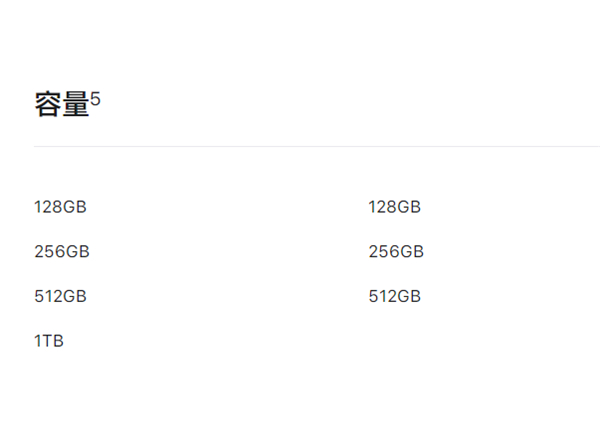
Task: Click the last storage entry in left column
Action: pos(49,341)
